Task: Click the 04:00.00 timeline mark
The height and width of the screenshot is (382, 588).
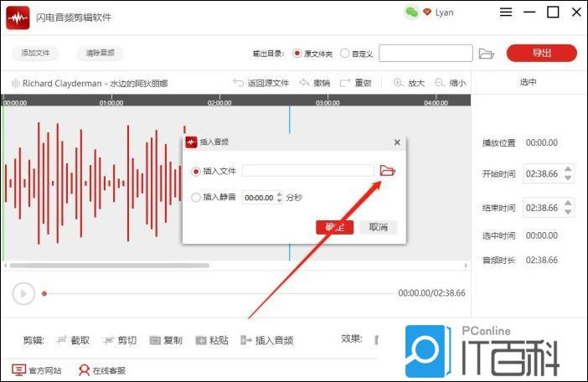Action: coord(436,103)
